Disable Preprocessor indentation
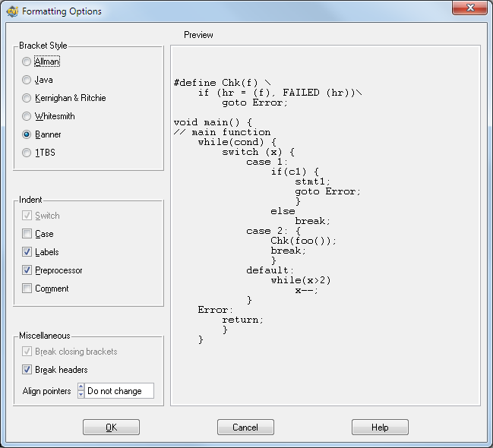Screen dimensions: 493x448 pos(27,270)
